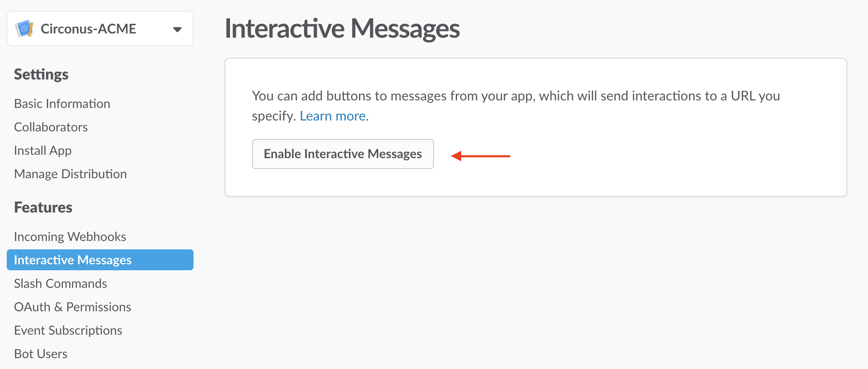Open the Learn more link
This screenshot has width=868, height=369.
pyautogui.click(x=333, y=116)
